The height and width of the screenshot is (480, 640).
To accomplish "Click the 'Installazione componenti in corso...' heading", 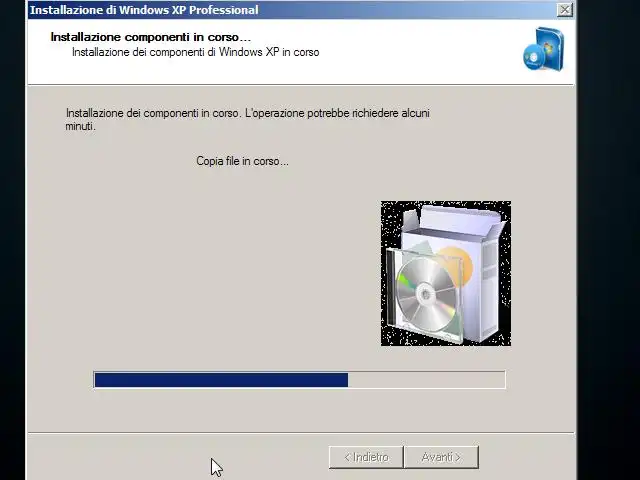I will pos(151,37).
